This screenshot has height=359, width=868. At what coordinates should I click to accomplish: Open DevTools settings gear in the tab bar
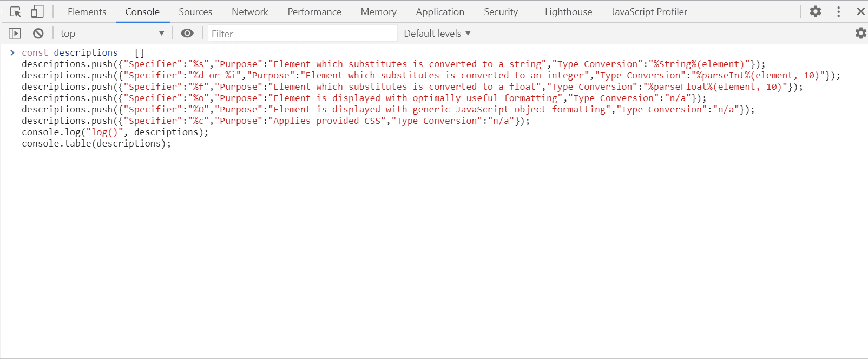coord(816,11)
